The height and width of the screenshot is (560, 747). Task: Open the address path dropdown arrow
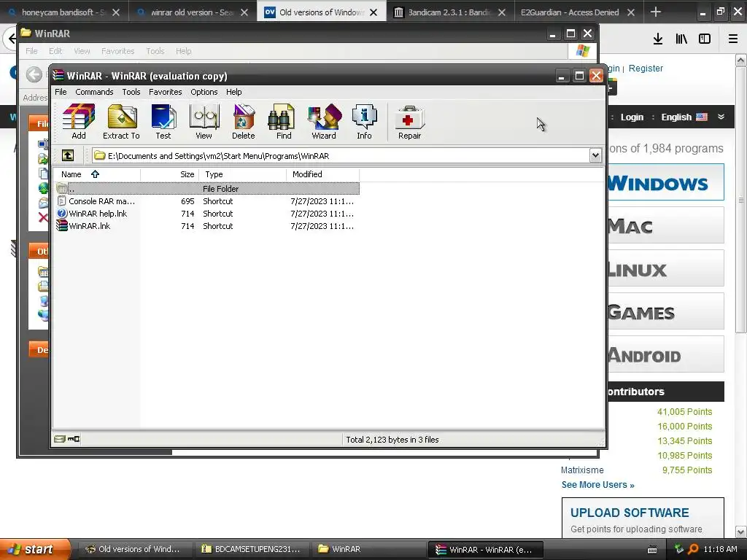click(595, 155)
